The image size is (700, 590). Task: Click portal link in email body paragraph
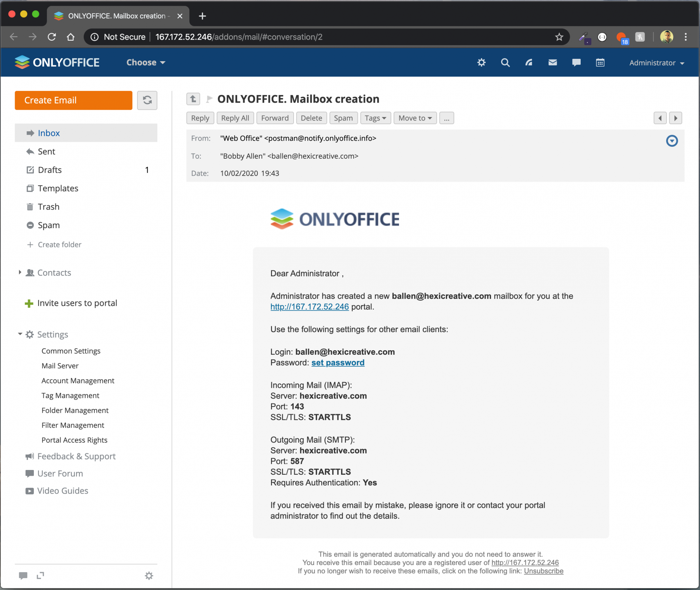pos(309,307)
